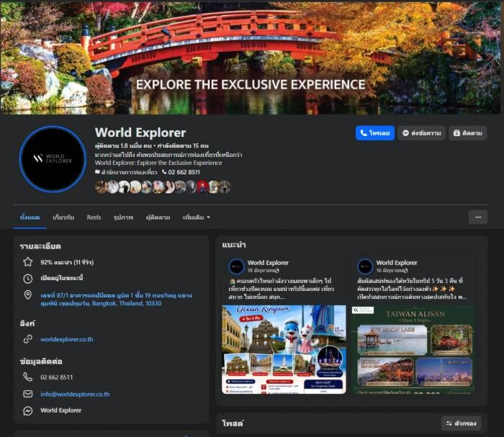Open the address link for 87/1 Bangkok
Screen dimensions: 504x437
[116, 299]
